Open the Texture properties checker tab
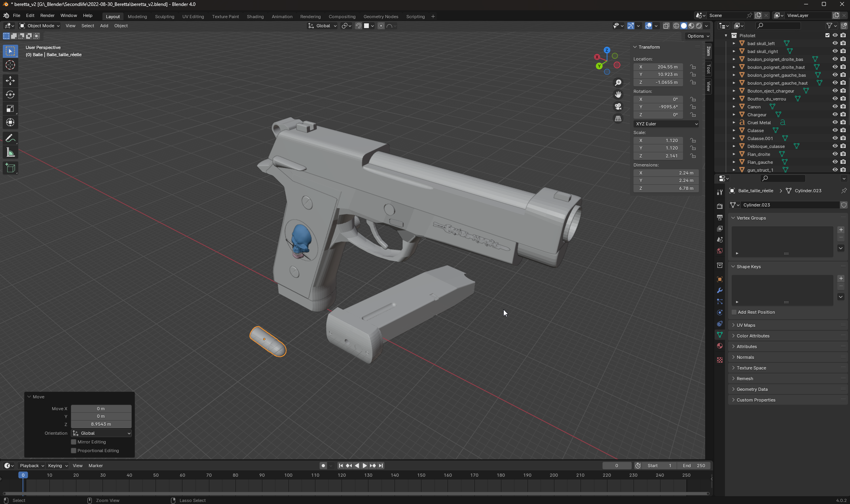The image size is (850, 504). pos(720,360)
